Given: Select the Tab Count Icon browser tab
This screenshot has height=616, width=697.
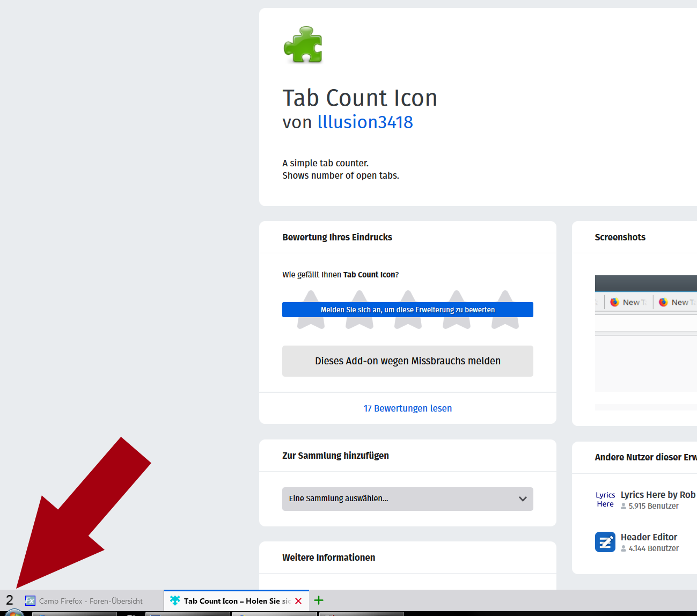Looking at the screenshot, I should click(236, 601).
